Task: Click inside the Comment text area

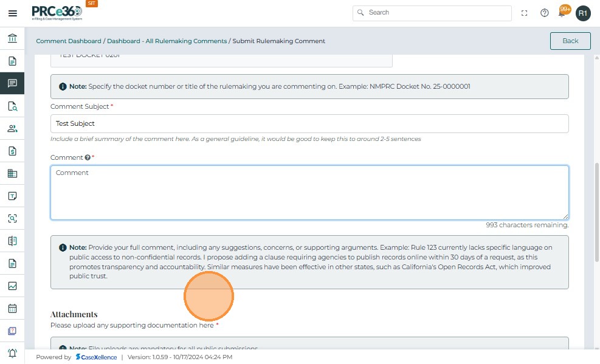Action: tap(309, 192)
